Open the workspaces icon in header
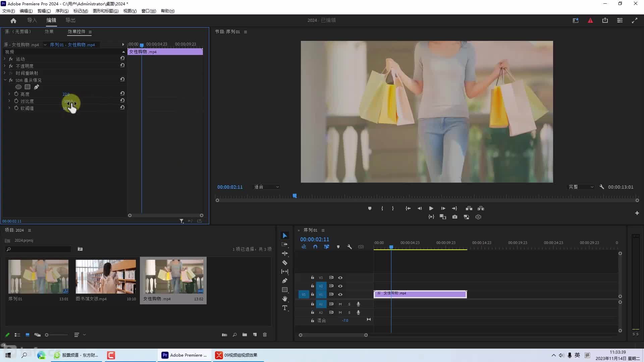Viewport: 644px width, 362px height. point(620,20)
